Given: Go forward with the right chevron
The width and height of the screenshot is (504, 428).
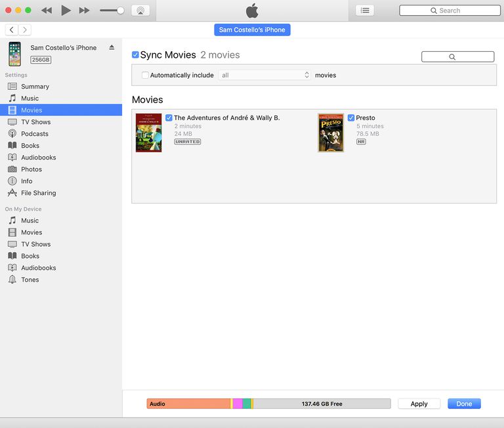Looking at the screenshot, I should (x=25, y=30).
